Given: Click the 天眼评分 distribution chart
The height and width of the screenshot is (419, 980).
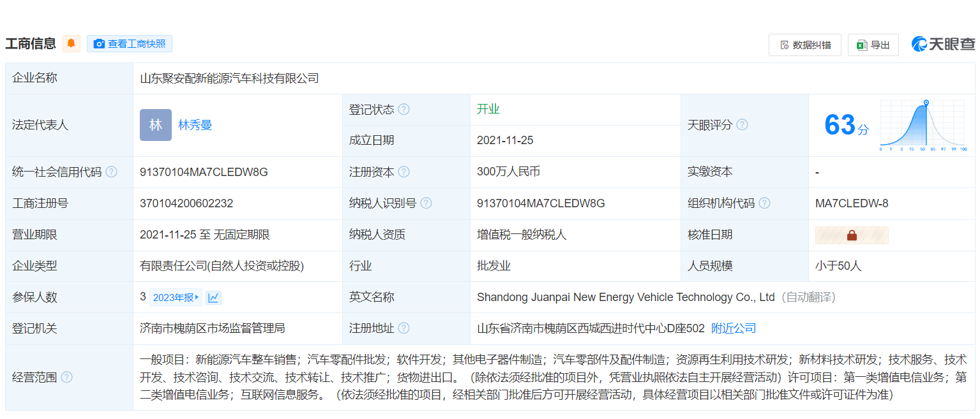Looking at the screenshot, I should (x=923, y=126).
